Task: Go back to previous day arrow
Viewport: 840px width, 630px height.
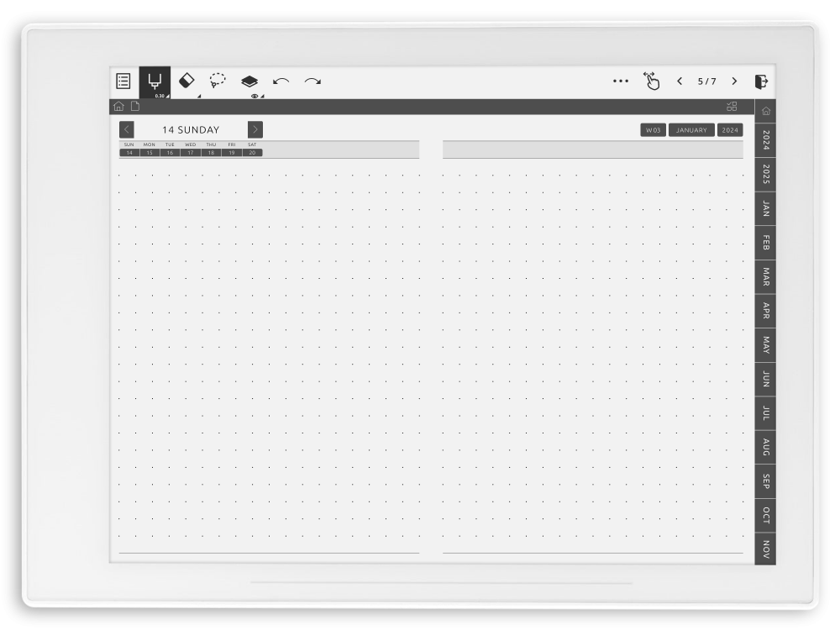Action: (x=127, y=129)
